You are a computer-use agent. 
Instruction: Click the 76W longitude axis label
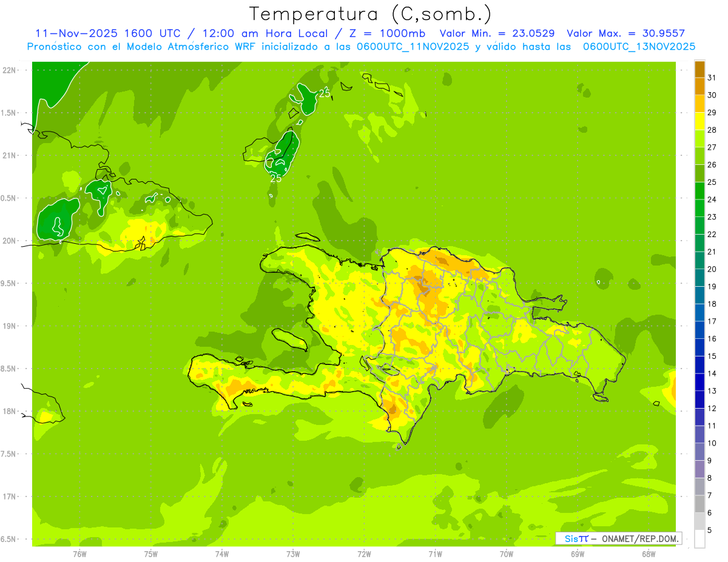point(79,554)
